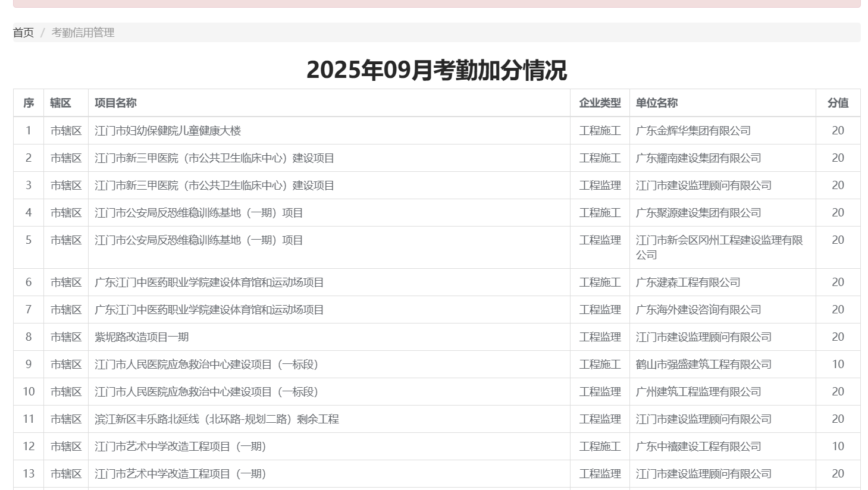
Task: Click the 序 column header
Action: (x=29, y=103)
